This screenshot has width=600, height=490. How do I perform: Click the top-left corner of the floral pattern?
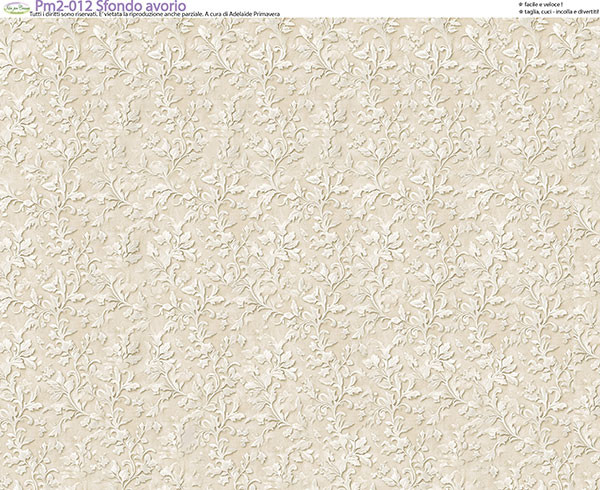pos(4,24)
